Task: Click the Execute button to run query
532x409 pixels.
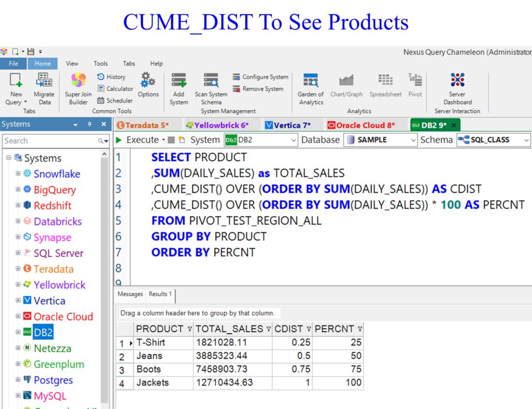Action: point(137,140)
